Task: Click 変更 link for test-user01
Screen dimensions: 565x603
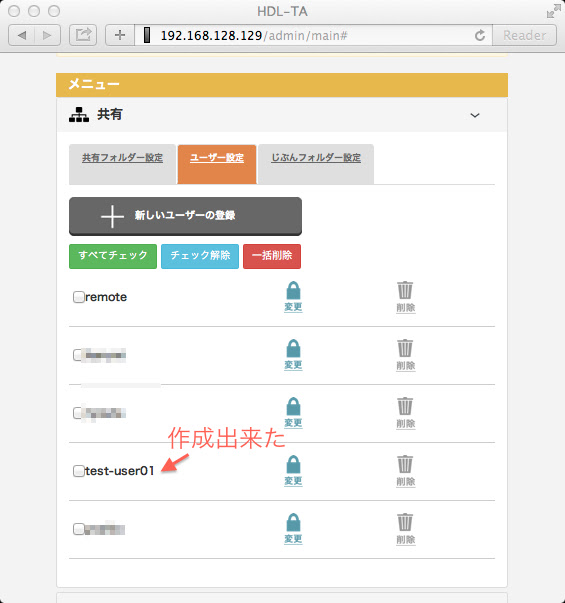Action: (293, 481)
